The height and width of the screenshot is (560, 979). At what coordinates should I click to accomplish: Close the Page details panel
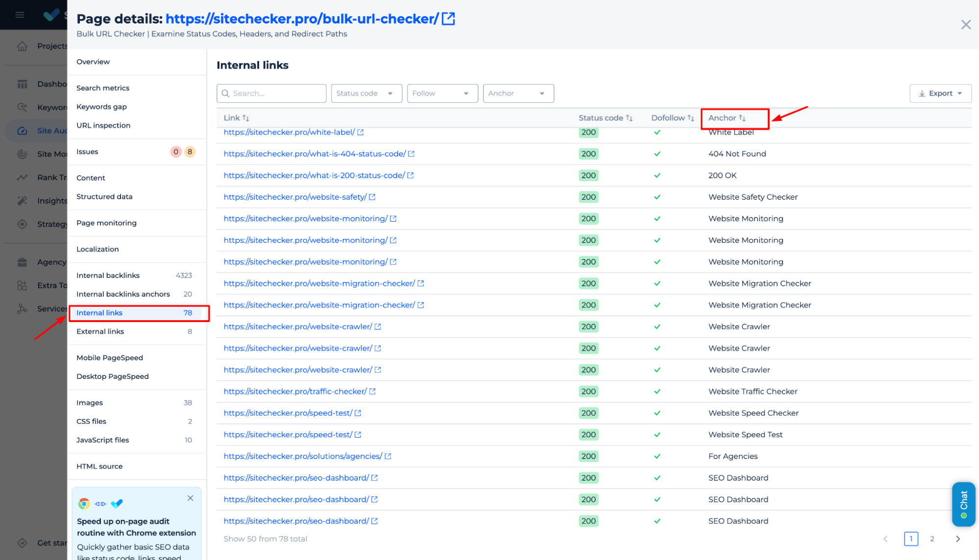(965, 24)
